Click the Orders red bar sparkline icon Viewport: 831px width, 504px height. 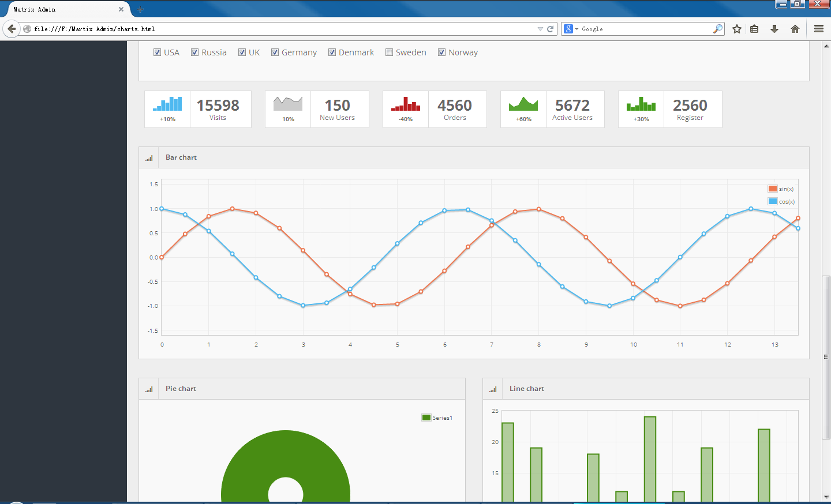(x=406, y=104)
